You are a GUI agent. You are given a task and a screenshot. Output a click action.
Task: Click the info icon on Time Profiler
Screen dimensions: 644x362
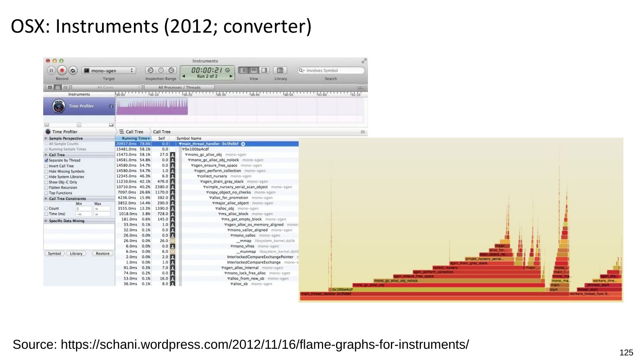[111, 106]
